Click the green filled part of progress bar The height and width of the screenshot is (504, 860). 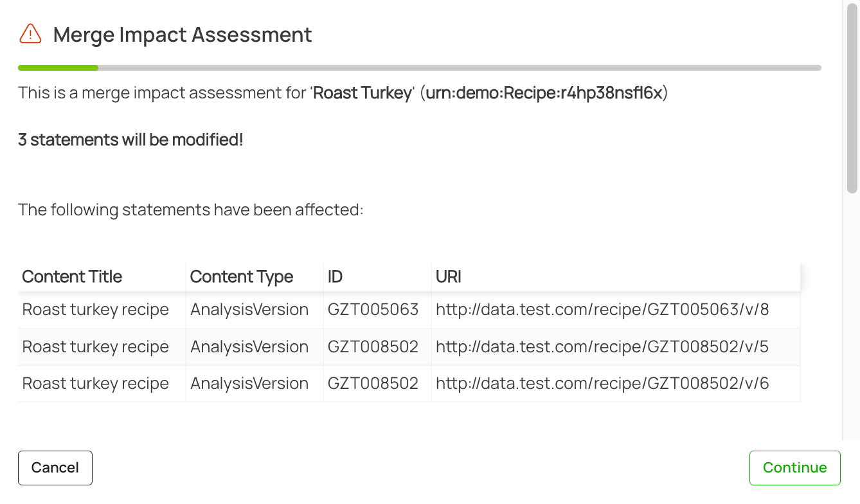click(58, 67)
